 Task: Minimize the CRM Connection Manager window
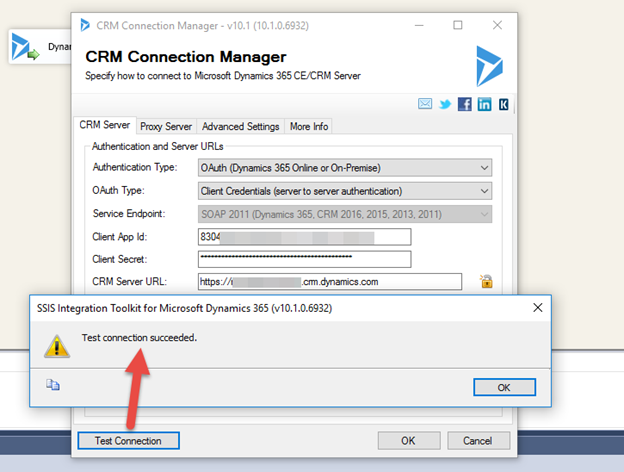click(419, 25)
